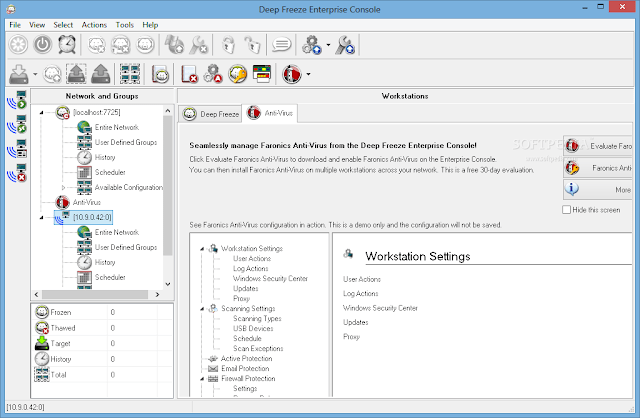
Task: Click the Thawed status row
Action: (x=102, y=328)
